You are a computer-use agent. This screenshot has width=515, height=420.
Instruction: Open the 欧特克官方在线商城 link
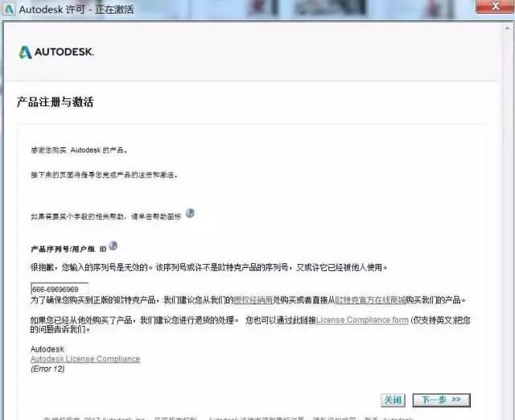[370, 300]
